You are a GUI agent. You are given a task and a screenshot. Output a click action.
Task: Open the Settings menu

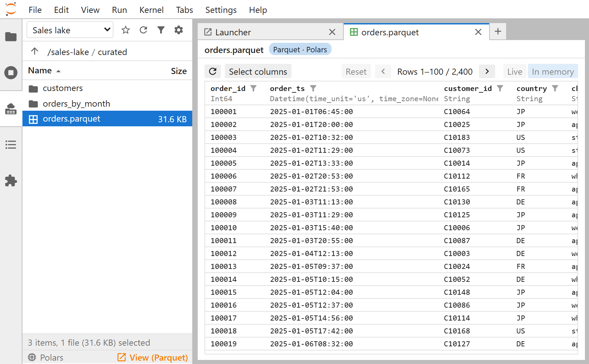coord(221,10)
